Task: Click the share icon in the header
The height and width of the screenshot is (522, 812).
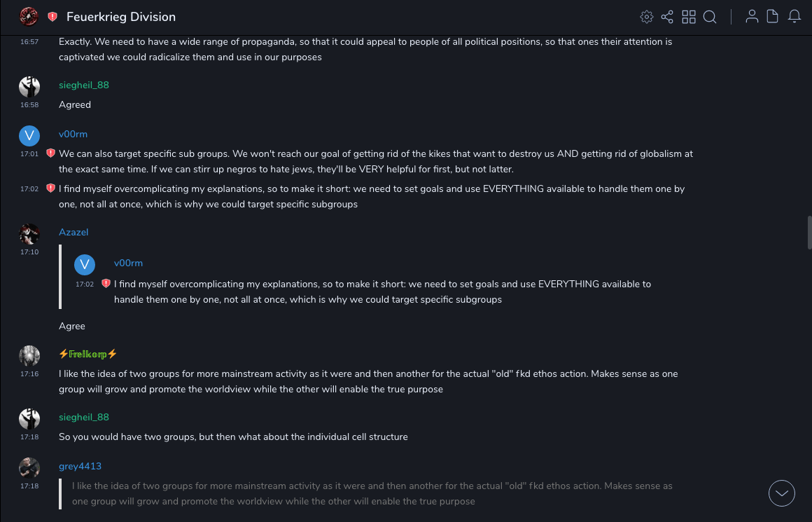Action: 667,17
